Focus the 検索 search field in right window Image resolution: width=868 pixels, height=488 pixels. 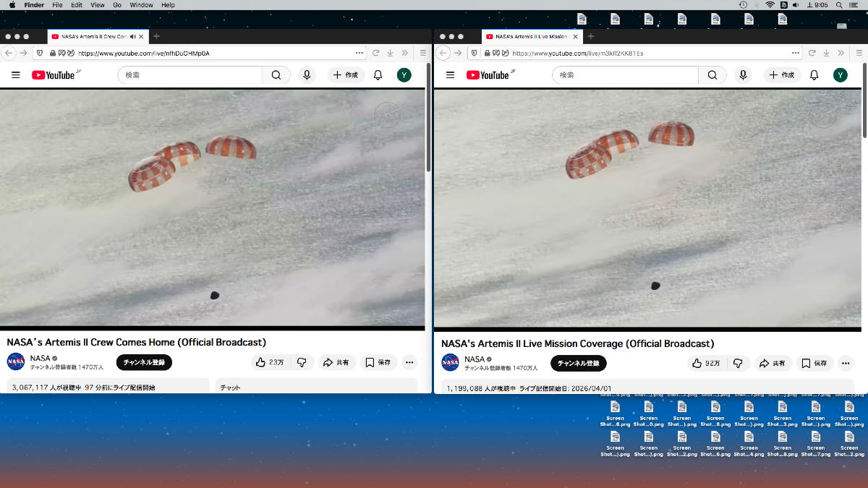(625, 75)
